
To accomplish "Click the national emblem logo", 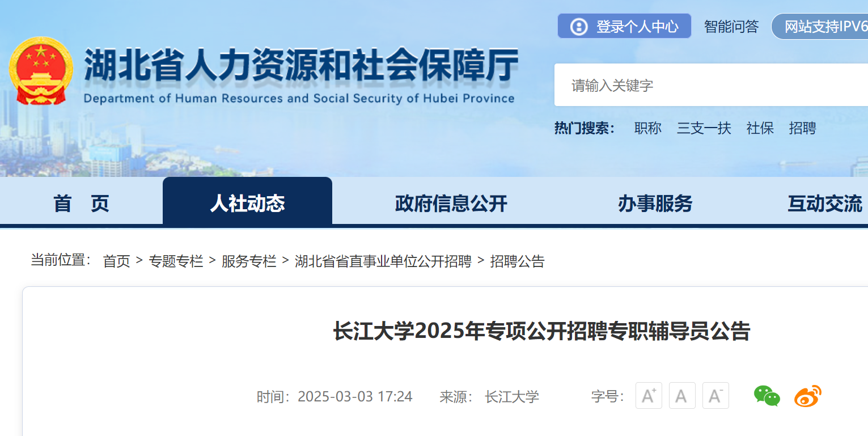I will click(x=41, y=71).
